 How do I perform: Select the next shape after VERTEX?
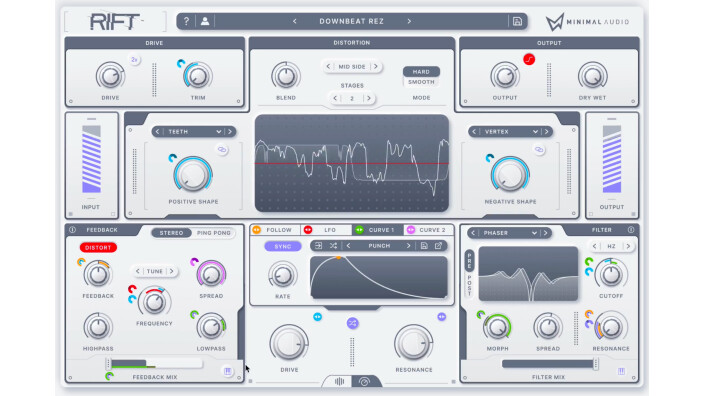point(546,132)
